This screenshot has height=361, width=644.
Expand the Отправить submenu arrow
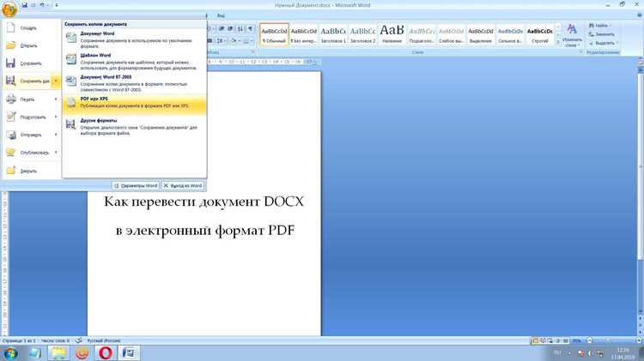click(56, 135)
